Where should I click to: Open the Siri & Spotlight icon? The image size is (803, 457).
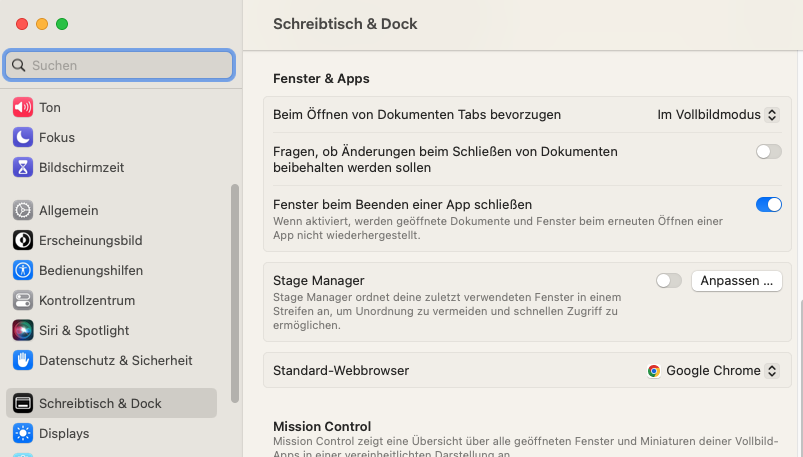[23, 330]
